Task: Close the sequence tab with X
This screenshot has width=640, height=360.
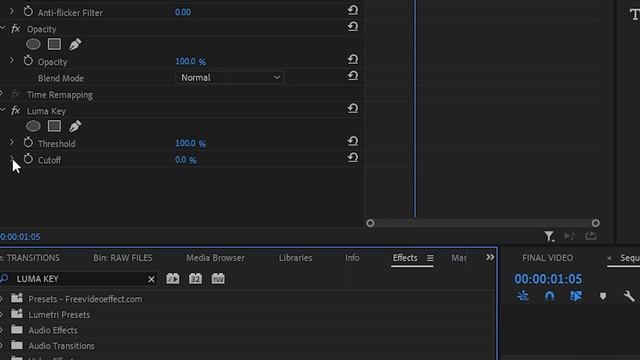Action: pyautogui.click(x=609, y=258)
